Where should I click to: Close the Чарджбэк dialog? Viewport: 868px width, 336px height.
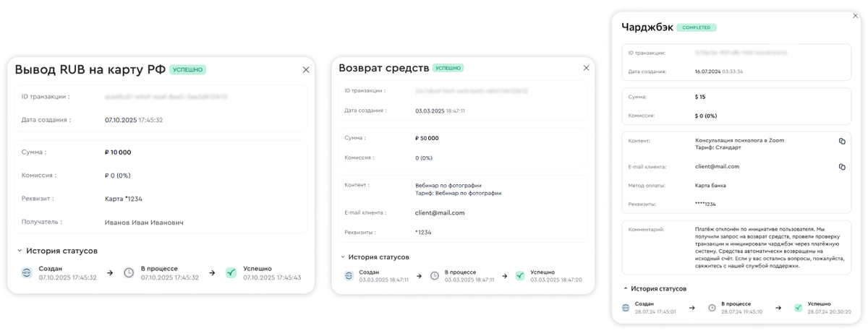point(856,16)
